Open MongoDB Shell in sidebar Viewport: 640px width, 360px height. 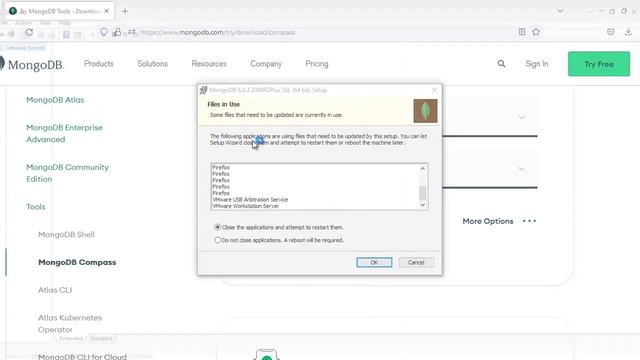pyautogui.click(x=66, y=234)
